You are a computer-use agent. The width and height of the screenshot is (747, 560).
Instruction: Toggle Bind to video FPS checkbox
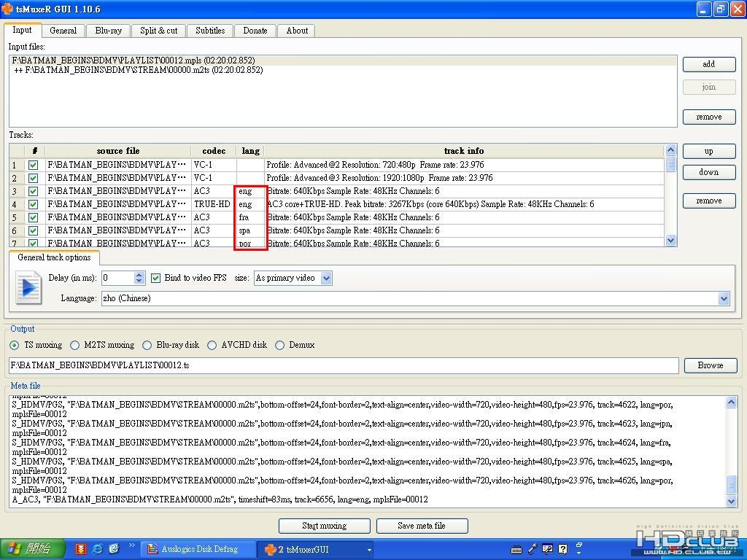point(155,278)
